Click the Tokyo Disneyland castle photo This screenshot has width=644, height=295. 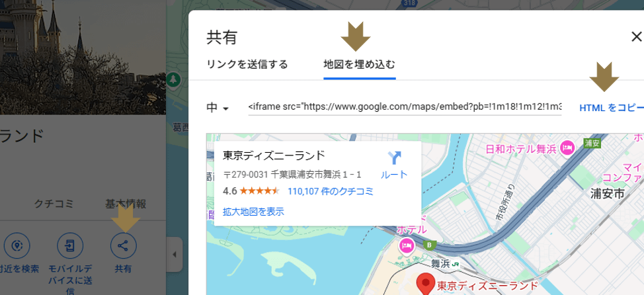[83, 57]
